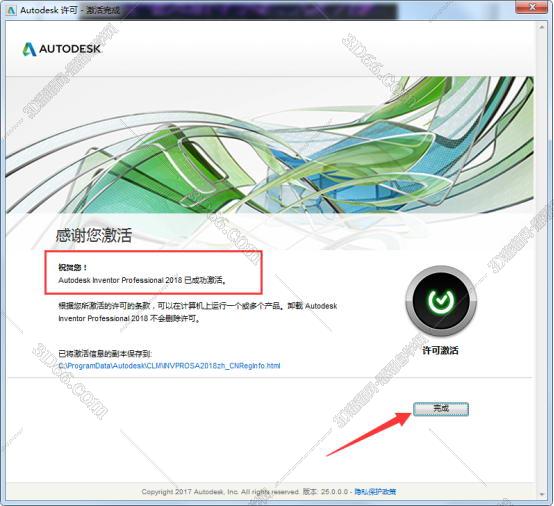Click the 祝贺您！ congratulation text
The height and width of the screenshot is (506, 554).
[x=72, y=267]
